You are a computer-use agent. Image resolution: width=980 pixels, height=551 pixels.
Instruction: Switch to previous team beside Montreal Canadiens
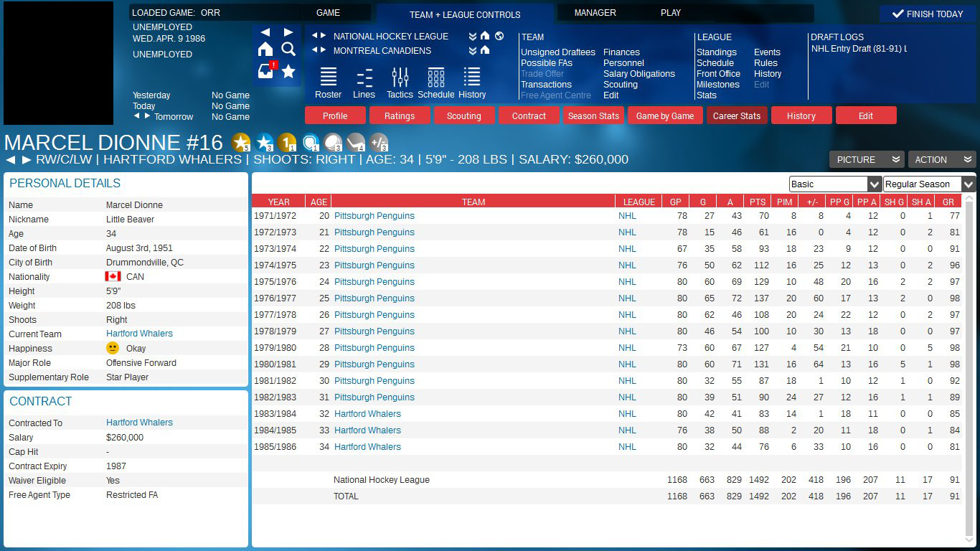pyautogui.click(x=314, y=50)
